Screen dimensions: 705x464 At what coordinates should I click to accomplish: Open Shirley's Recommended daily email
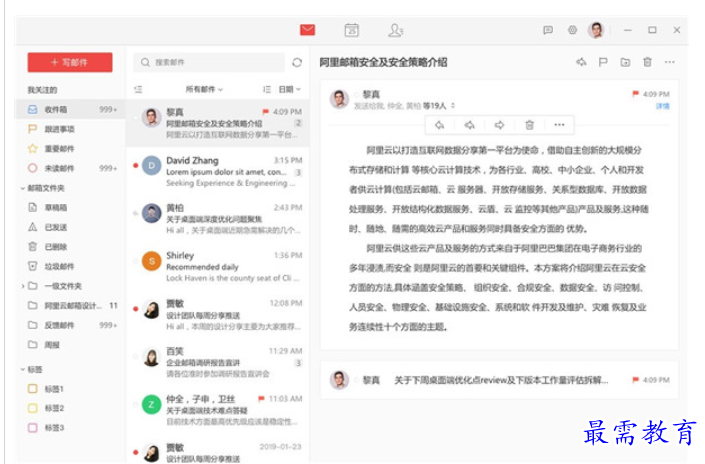[x=218, y=267]
